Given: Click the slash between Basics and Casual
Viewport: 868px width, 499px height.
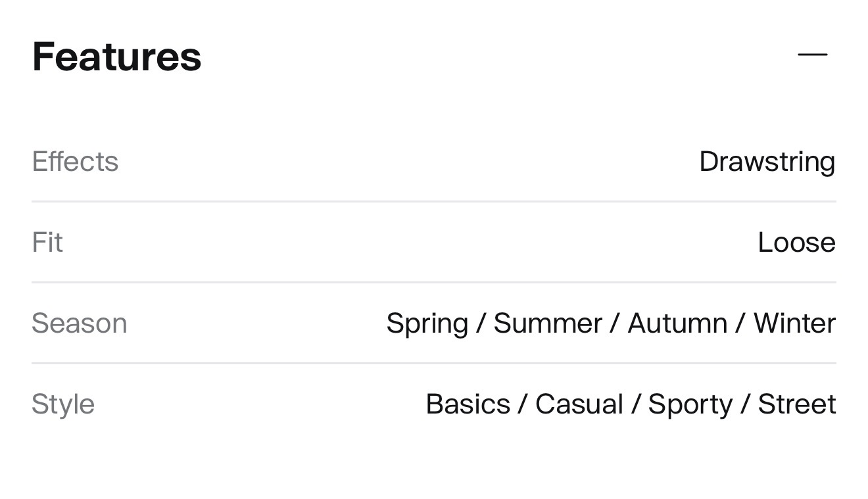Looking at the screenshot, I should tap(522, 404).
